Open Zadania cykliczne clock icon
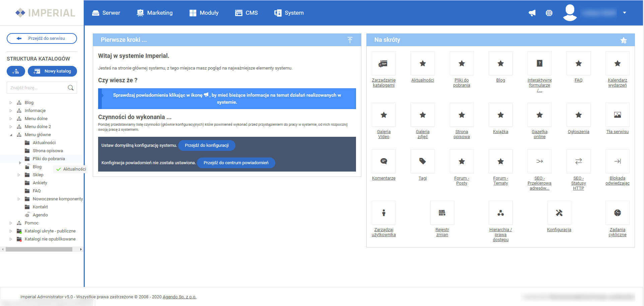Viewport: 644px width, 306px height. coord(617,213)
